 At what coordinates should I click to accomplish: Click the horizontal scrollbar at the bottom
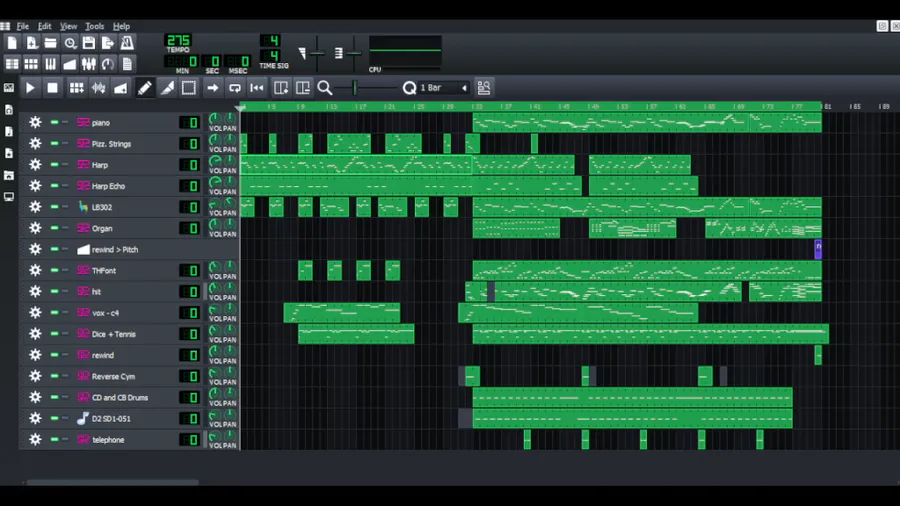(112, 482)
